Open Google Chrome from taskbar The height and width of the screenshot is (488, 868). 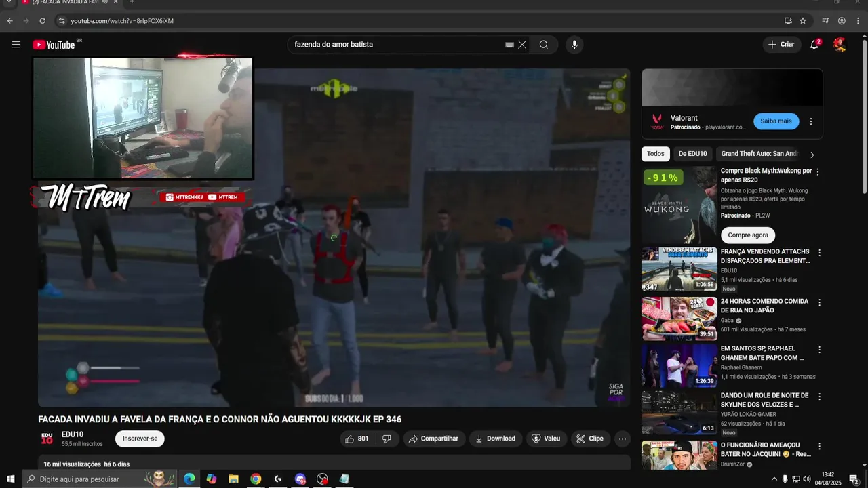256,479
